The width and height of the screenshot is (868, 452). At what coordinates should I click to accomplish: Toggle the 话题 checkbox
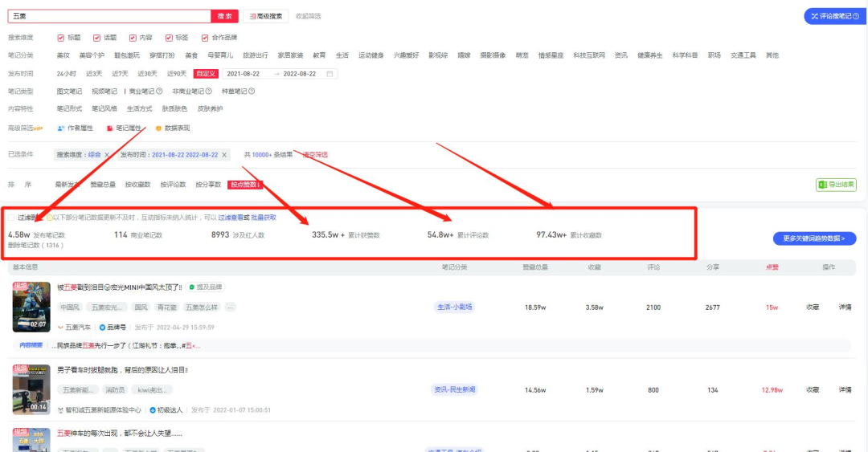(97, 38)
